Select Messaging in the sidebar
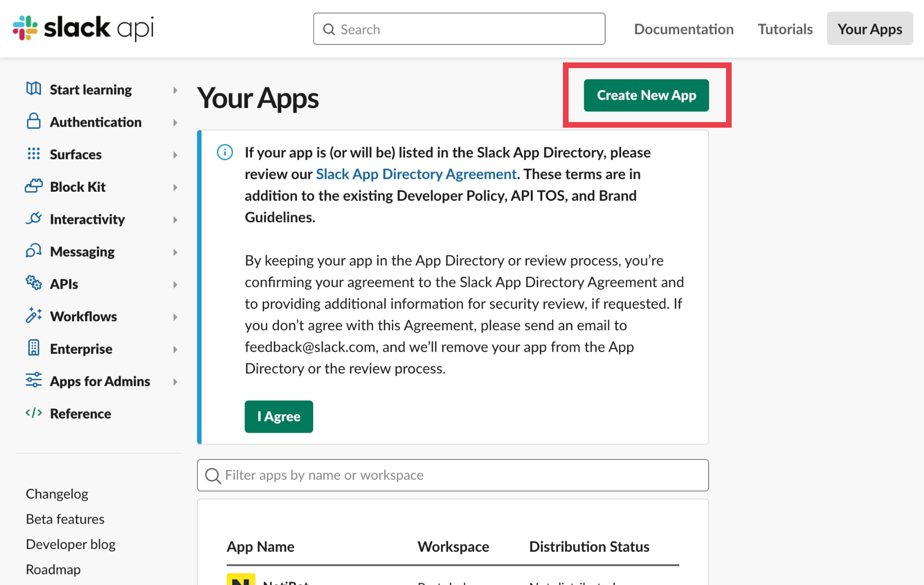This screenshot has height=585, width=924. pos(82,252)
